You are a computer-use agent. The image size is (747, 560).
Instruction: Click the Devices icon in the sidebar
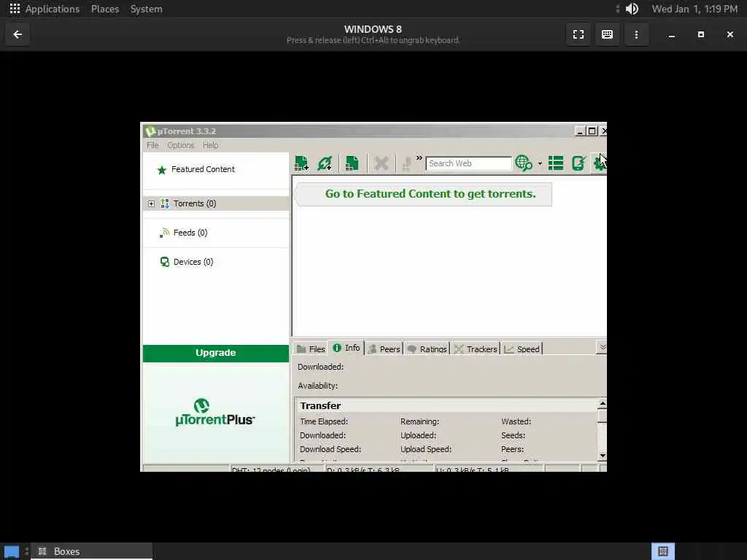pos(164,262)
